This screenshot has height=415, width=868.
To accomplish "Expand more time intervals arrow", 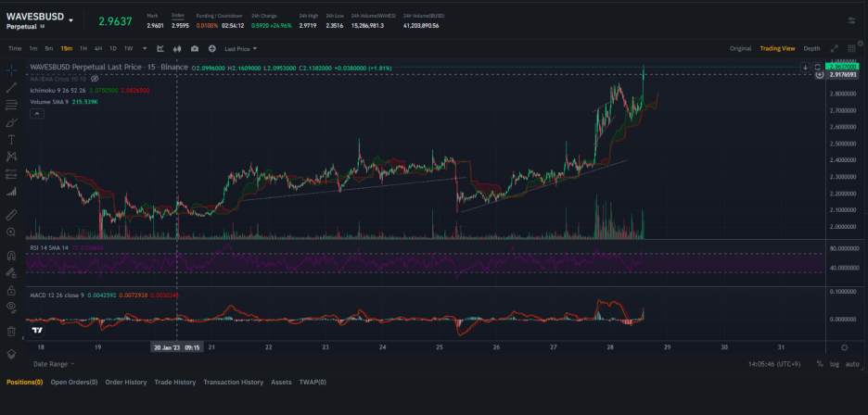I will point(145,49).
